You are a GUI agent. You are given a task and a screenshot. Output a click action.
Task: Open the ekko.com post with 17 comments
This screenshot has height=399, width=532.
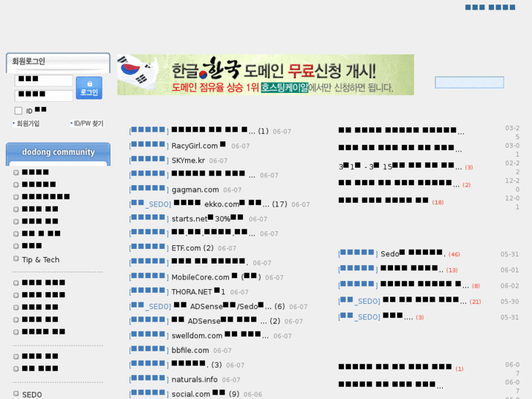[231, 204]
